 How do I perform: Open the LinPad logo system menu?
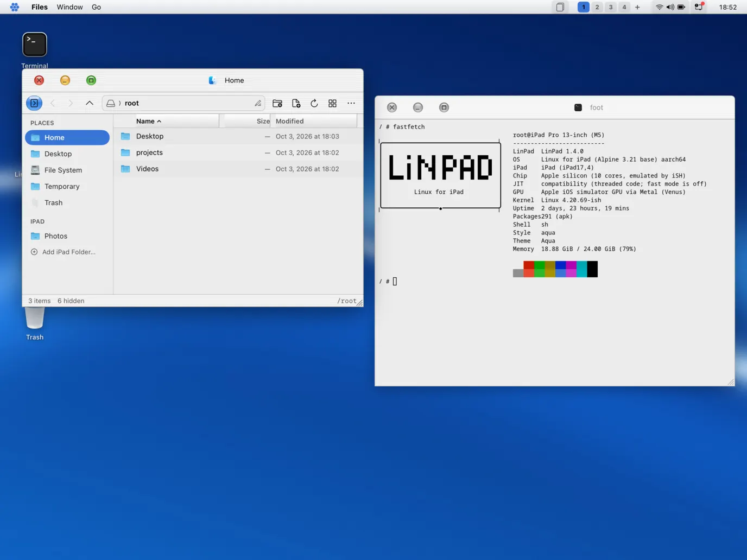pyautogui.click(x=15, y=7)
